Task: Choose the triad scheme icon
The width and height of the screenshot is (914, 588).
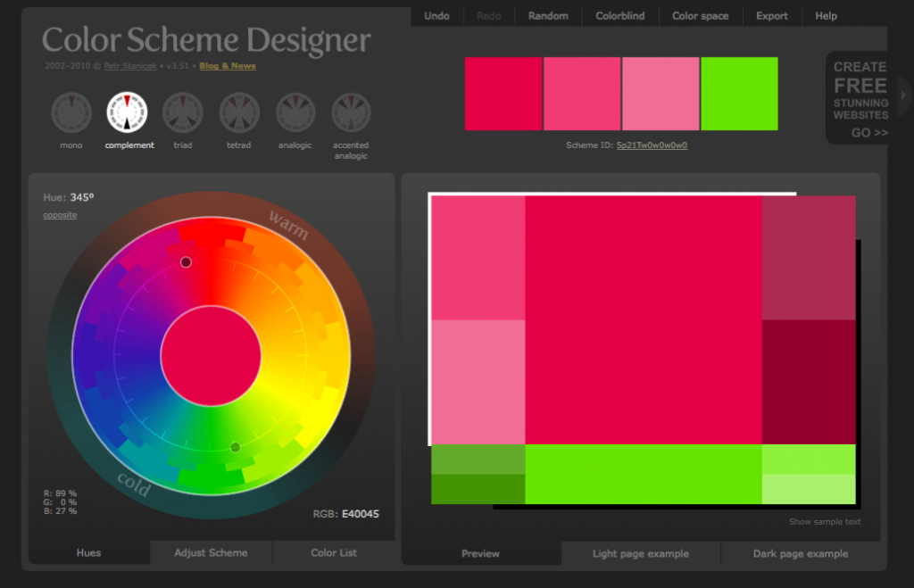Action: 182,112
